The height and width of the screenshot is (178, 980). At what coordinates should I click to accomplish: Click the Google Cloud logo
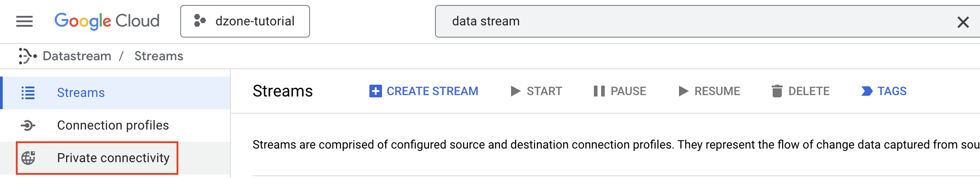click(x=107, y=21)
